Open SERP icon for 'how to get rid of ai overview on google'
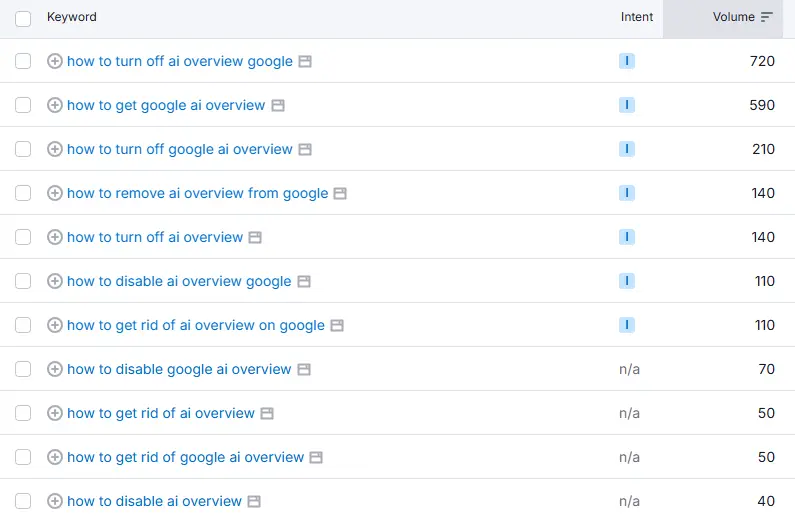This screenshot has width=795, height=522. tap(337, 326)
